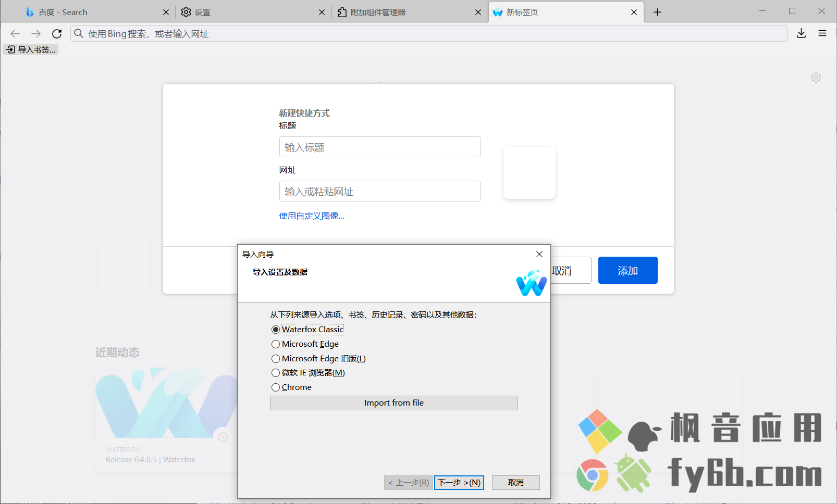
Task: Click 下一步 to continue import wizard
Action: 459,483
